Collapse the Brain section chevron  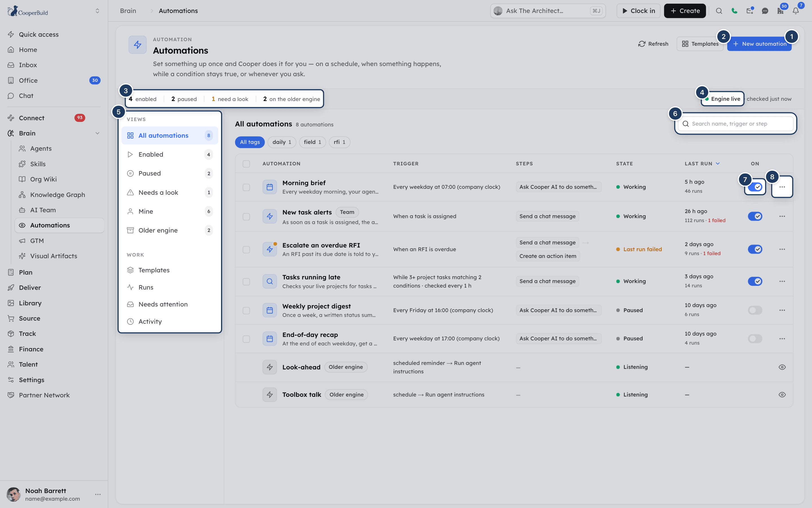pos(97,133)
